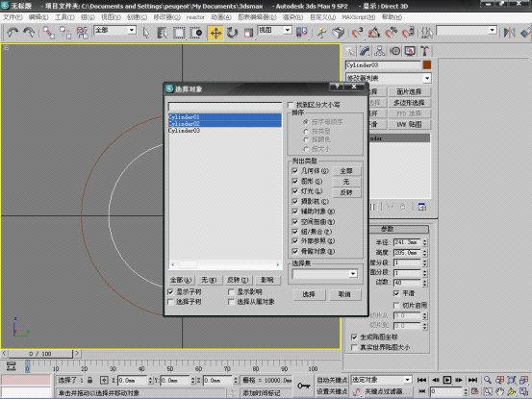Open the Help (H) menu
The image size is (532, 399).
(x=392, y=17)
